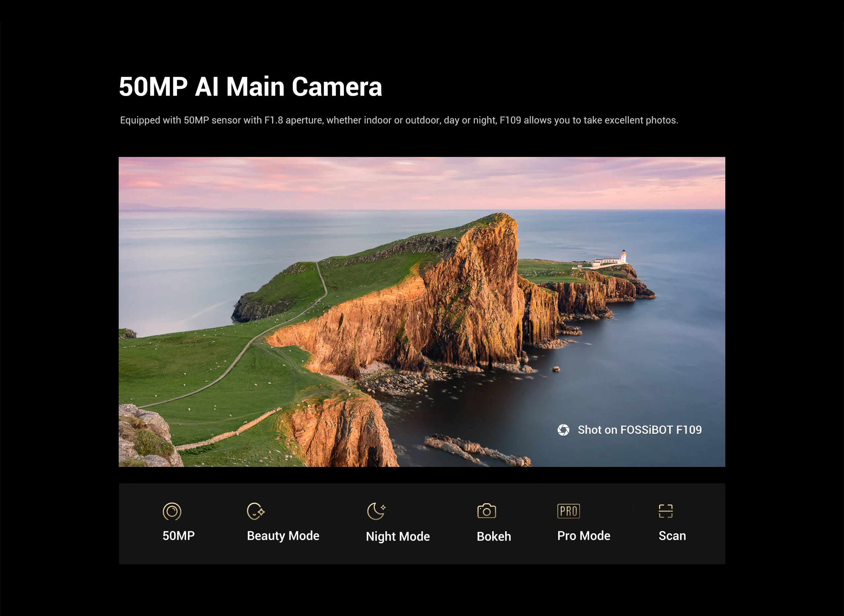
Task: Open the Beauty Mode label
Action: coord(283,536)
